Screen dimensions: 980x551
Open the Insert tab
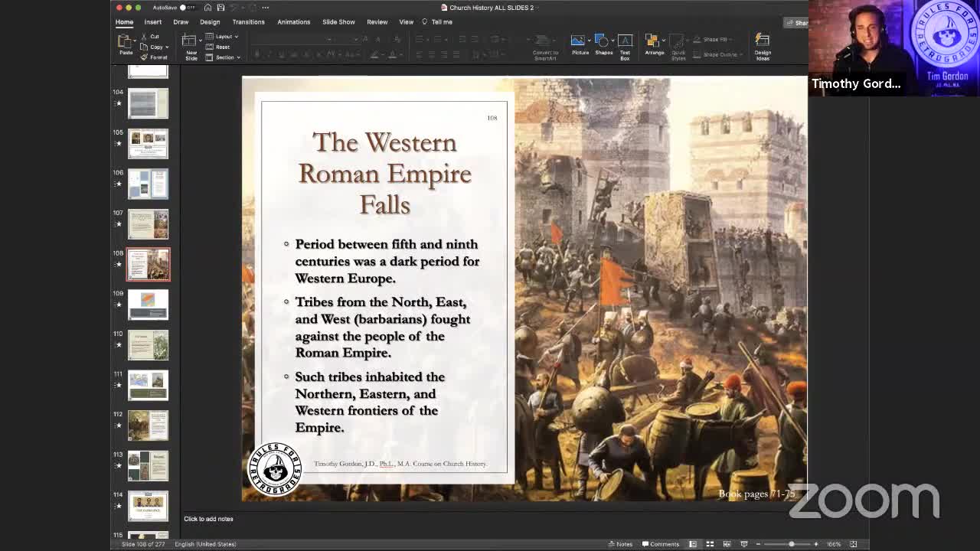(x=153, y=22)
